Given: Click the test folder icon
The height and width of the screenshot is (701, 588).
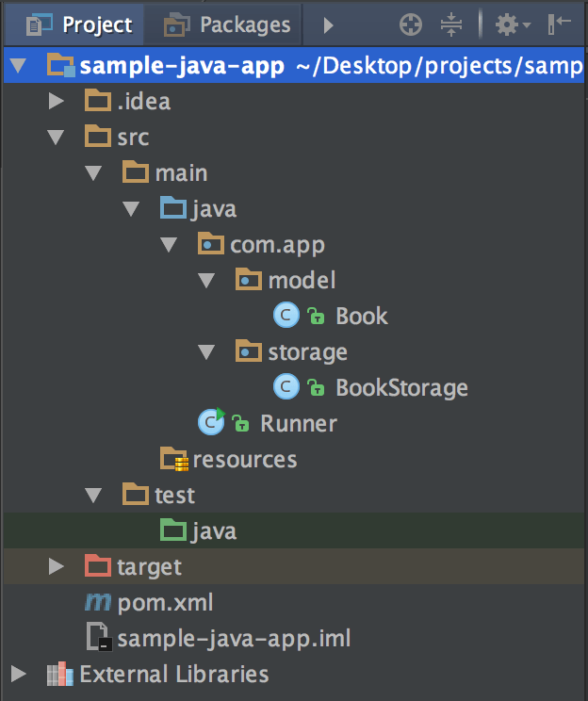Looking at the screenshot, I should [x=136, y=494].
